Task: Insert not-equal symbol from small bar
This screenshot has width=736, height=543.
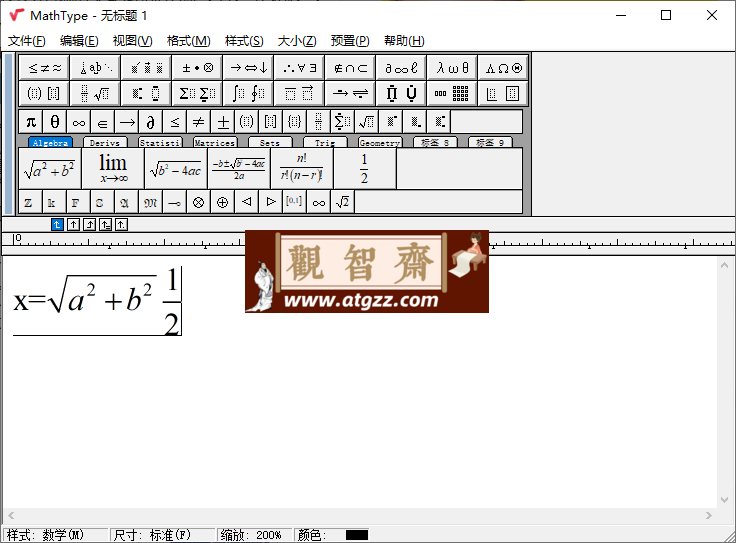Action: (x=199, y=122)
